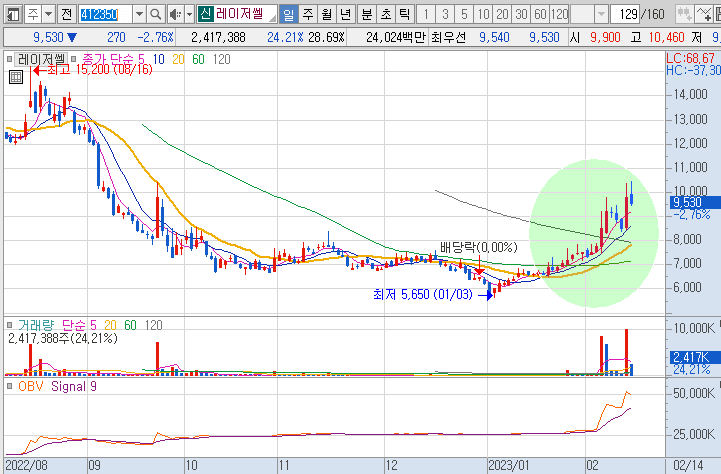The width and height of the screenshot is (721, 474).
Task: Click the LC:68.67 readout
Action: pyautogui.click(x=691, y=58)
